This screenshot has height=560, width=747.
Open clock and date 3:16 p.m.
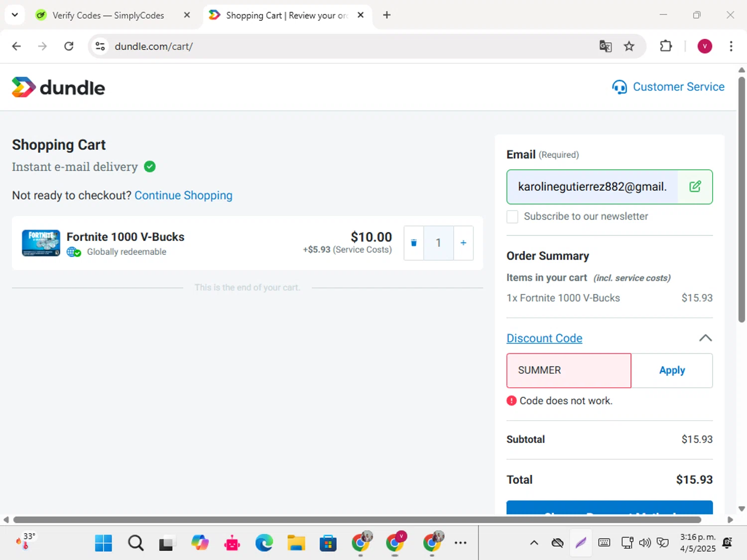(x=698, y=543)
